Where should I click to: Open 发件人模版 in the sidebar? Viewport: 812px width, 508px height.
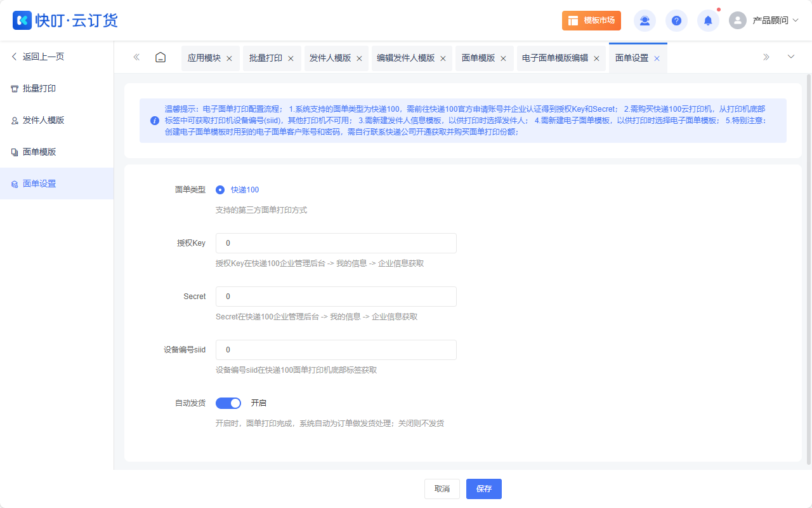pos(57,120)
